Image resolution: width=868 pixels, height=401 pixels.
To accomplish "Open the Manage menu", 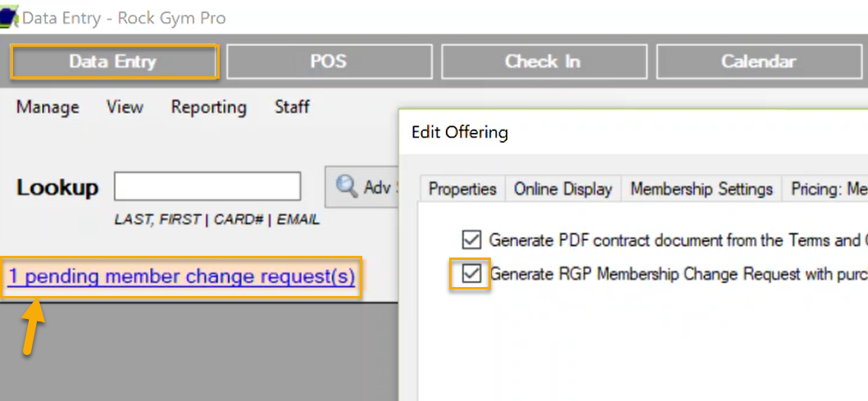I will (48, 107).
